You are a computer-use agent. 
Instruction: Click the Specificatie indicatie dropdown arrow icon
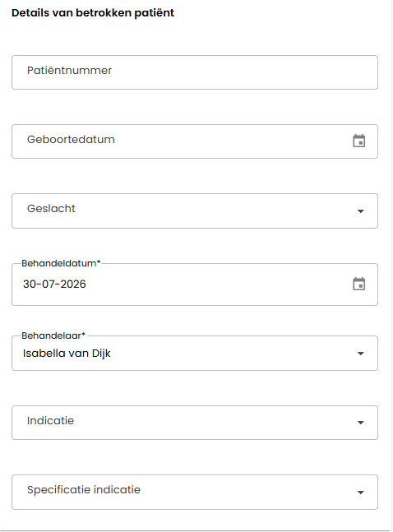360,493
